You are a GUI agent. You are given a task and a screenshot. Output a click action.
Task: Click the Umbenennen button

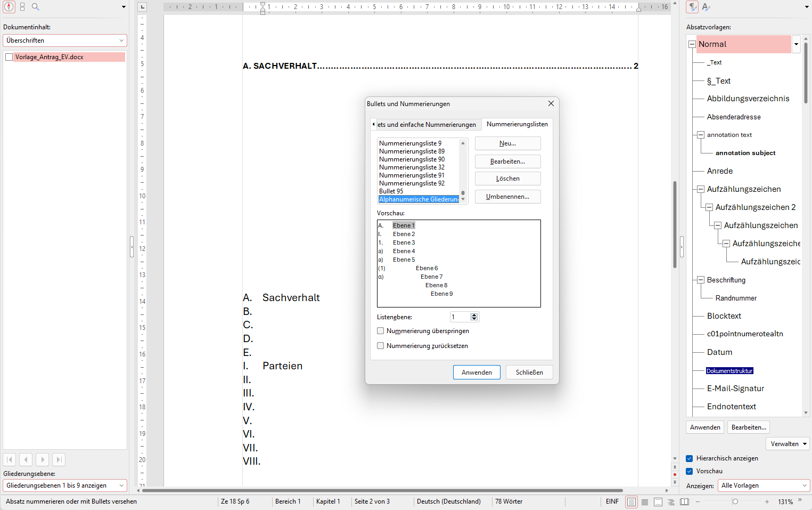[x=507, y=196]
